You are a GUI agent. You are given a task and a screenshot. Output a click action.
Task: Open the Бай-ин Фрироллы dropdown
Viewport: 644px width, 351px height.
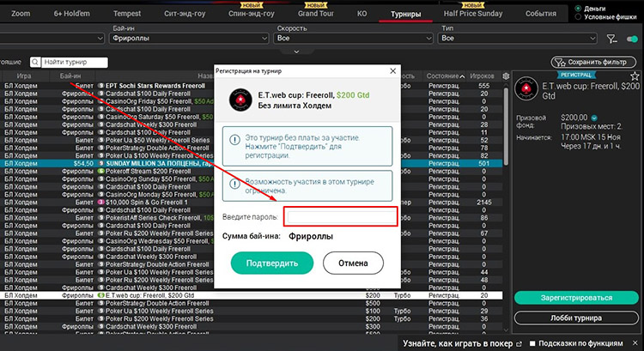click(190, 38)
